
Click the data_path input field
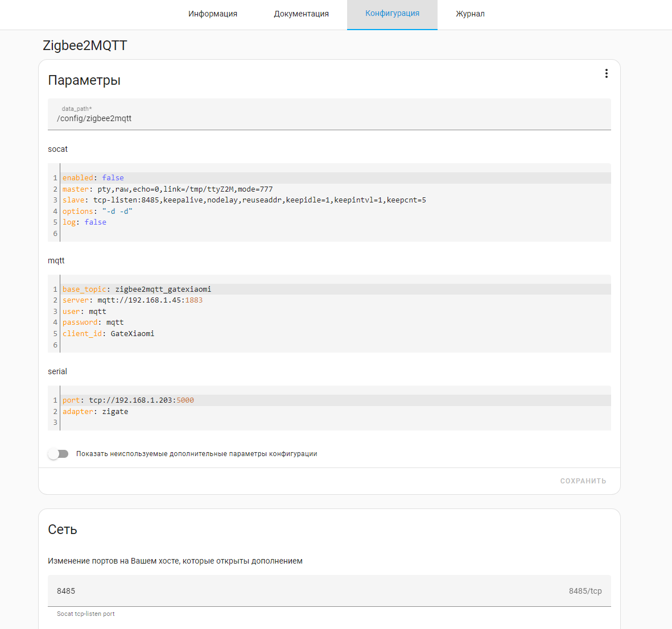pos(329,114)
